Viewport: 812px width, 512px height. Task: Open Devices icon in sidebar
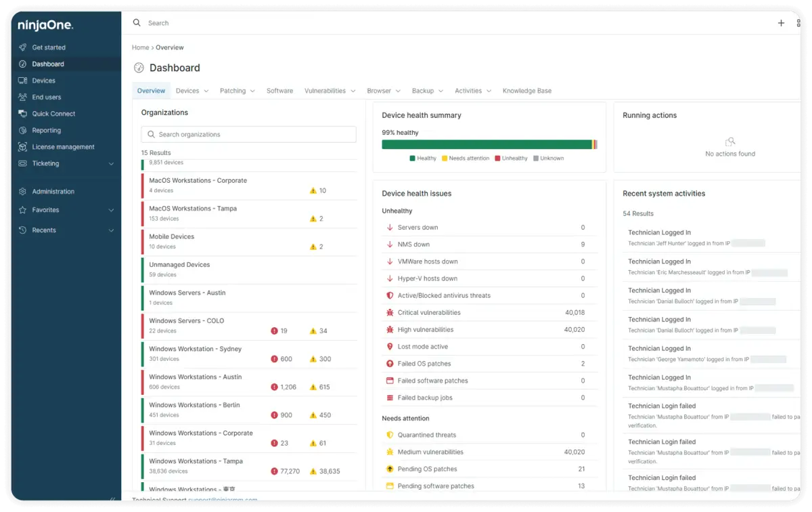click(23, 81)
